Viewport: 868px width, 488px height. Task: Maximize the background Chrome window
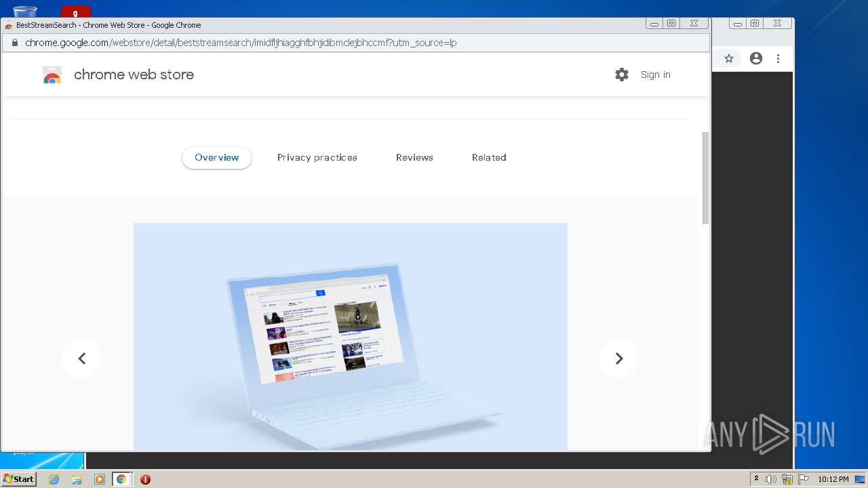(x=755, y=23)
